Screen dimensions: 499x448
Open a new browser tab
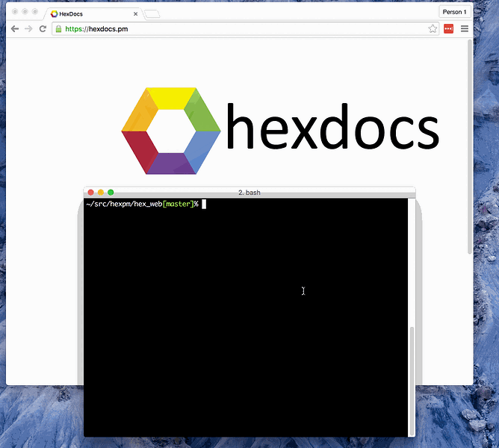152,14
